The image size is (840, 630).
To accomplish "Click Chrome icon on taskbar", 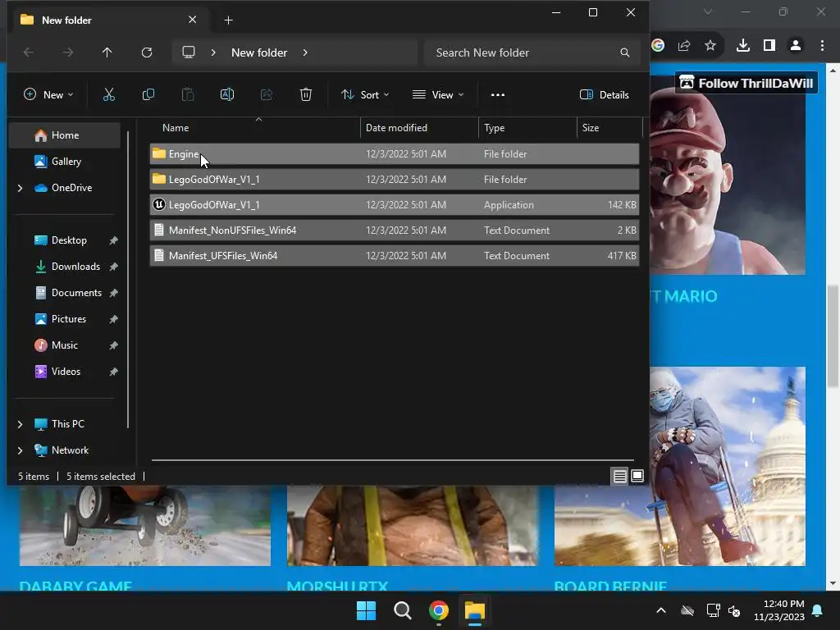I will click(439, 610).
